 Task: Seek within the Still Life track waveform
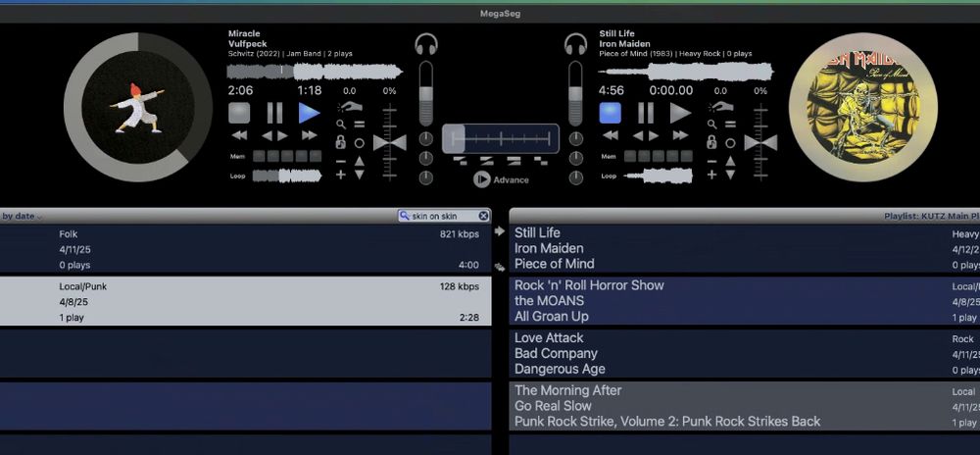point(686,72)
